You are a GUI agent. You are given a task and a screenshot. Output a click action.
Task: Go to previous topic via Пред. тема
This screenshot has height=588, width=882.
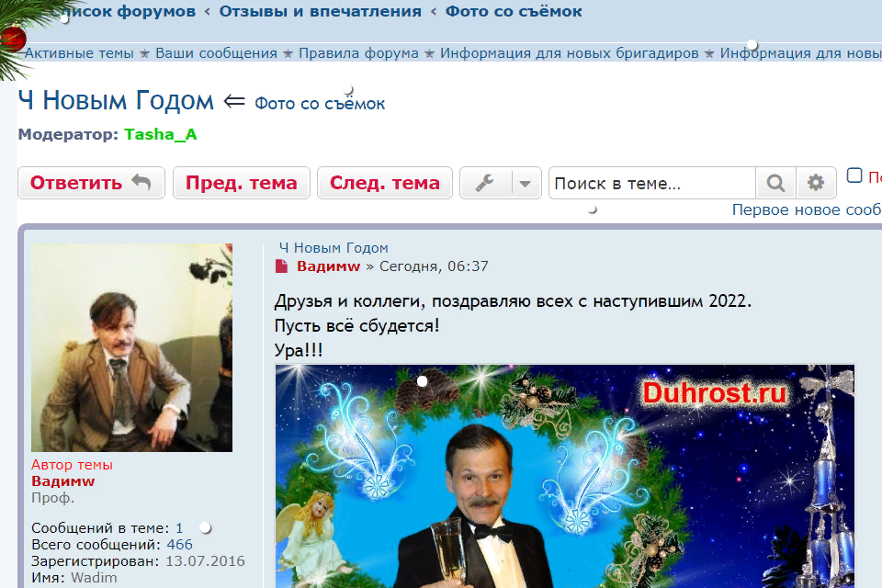[242, 183]
